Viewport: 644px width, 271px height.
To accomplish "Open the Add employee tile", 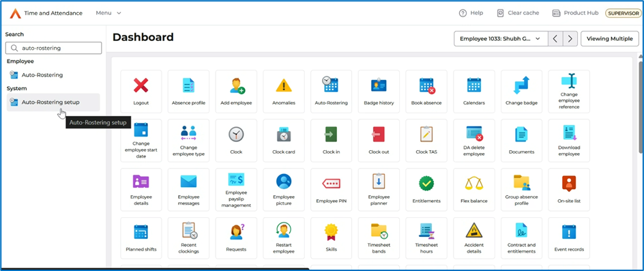I will [x=236, y=91].
